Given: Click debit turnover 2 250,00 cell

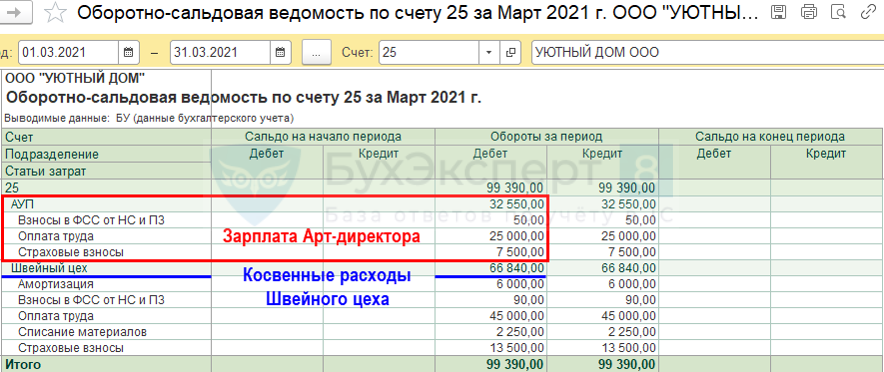Looking at the screenshot, I should coord(490,332).
